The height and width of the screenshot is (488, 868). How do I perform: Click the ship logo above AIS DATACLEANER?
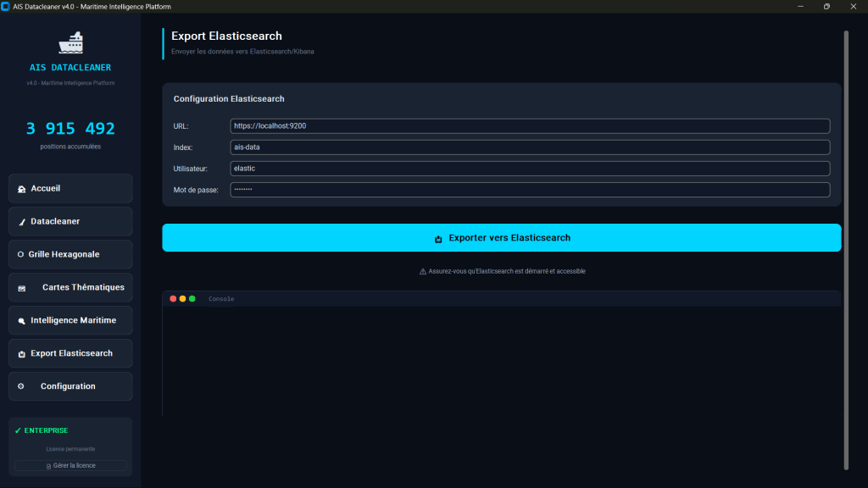70,42
